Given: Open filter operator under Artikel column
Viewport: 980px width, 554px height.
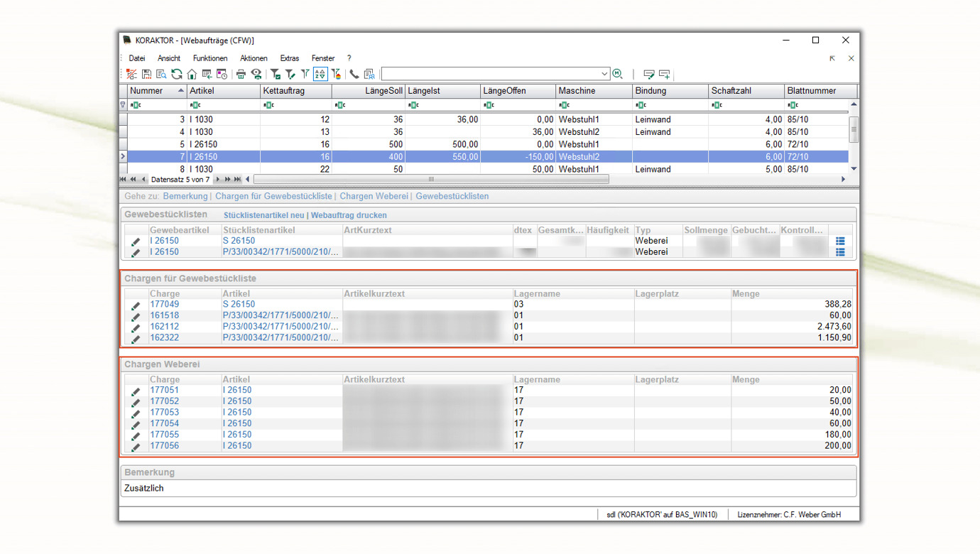Looking at the screenshot, I should click(x=195, y=105).
